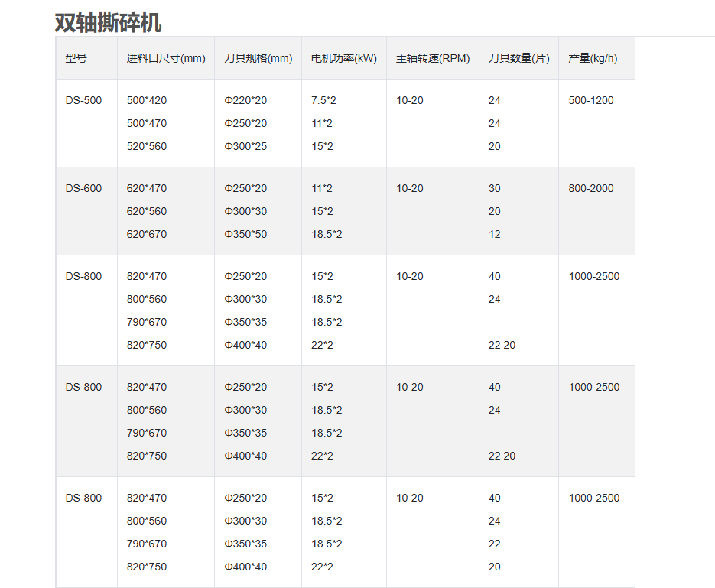Click the DS-600 model cell

(83, 188)
